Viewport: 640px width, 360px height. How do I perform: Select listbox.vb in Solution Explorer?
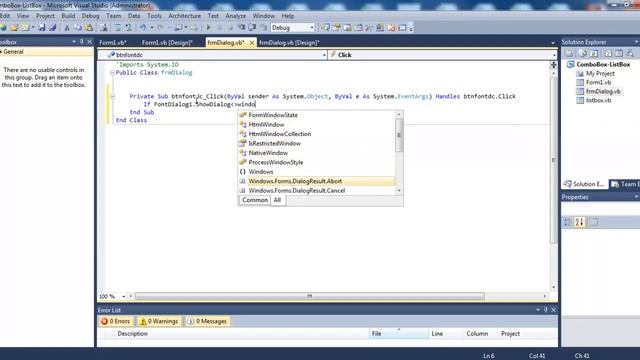(x=598, y=100)
